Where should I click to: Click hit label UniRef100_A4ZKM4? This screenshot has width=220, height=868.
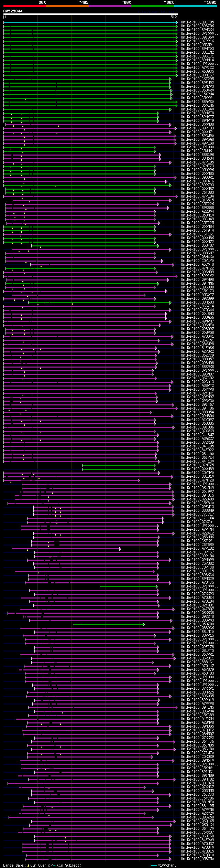197,719
